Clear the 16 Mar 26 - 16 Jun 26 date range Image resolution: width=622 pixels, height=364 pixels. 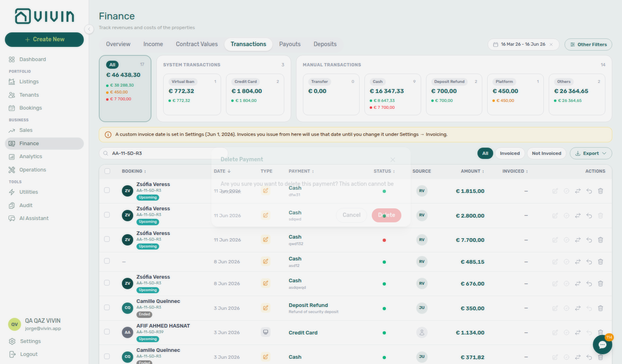click(x=551, y=44)
